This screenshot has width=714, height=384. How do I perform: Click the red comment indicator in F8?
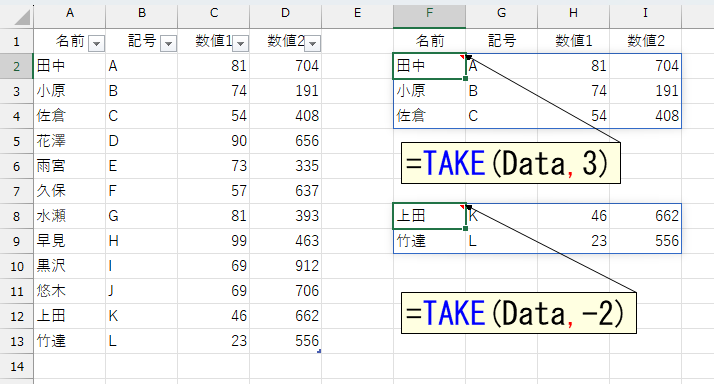(462, 207)
